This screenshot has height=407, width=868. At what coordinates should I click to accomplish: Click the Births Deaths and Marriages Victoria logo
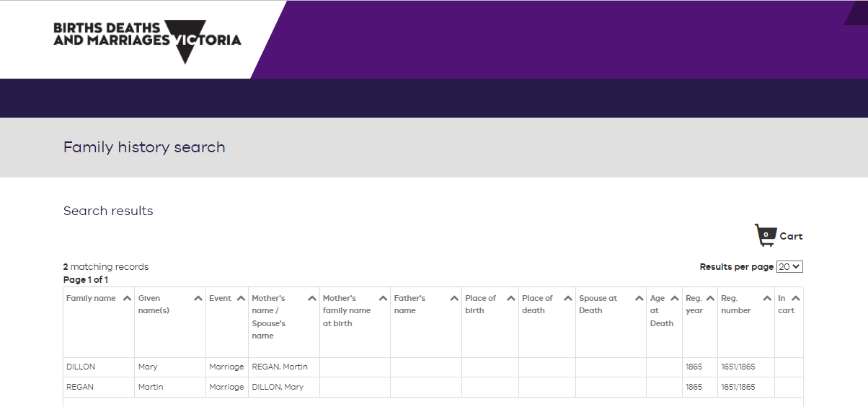tap(147, 40)
